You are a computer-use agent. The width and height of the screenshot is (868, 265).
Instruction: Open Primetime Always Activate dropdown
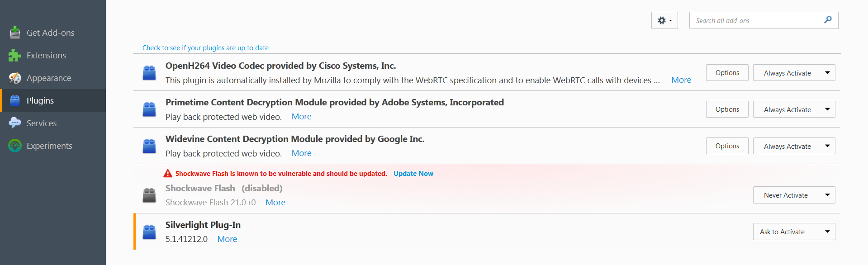click(794, 109)
